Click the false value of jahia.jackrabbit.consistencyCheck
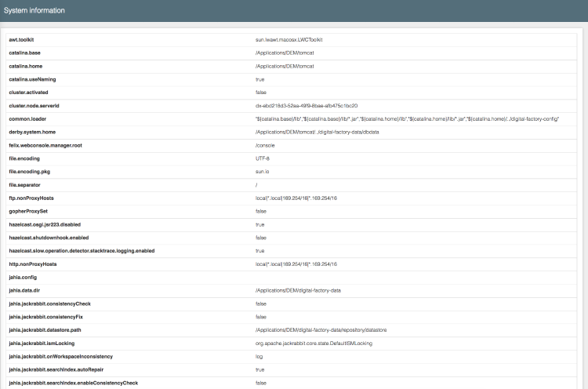Image resolution: width=588 pixels, height=389 pixels. point(260,304)
